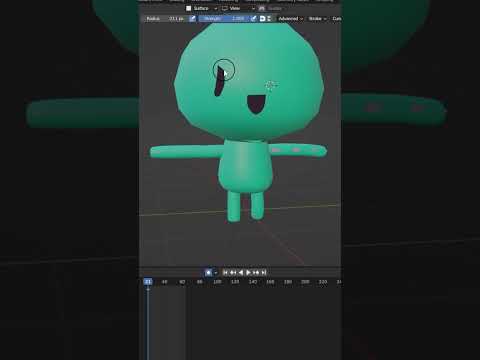This screenshot has width=480, height=360.
Task: Click the current frame marker 21
Action: pyautogui.click(x=148, y=282)
